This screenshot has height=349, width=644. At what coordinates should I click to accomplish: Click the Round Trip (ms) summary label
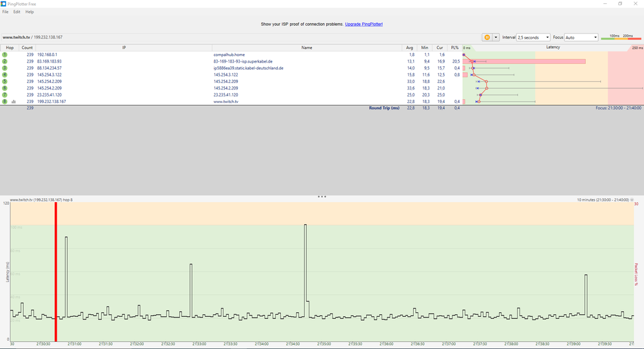click(x=384, y=108)
